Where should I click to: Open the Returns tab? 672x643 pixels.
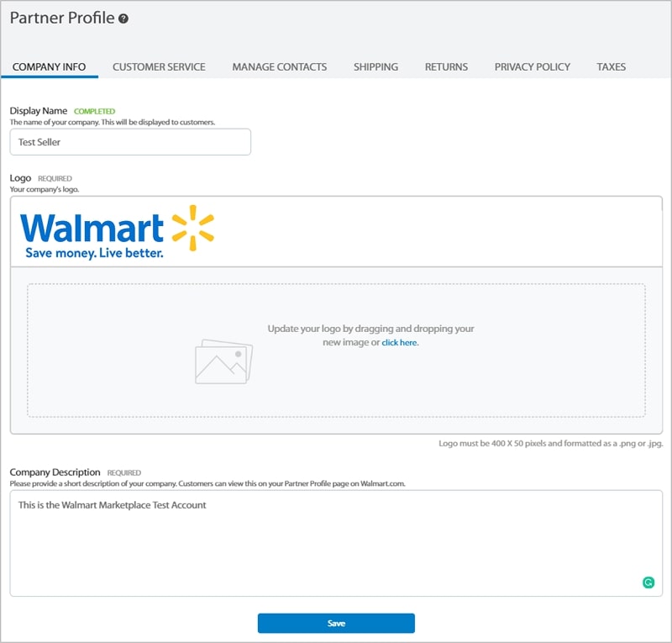click(446, 66)
